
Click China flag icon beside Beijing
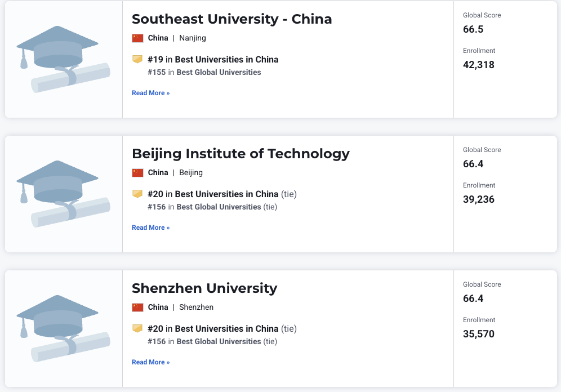point(138,173)
